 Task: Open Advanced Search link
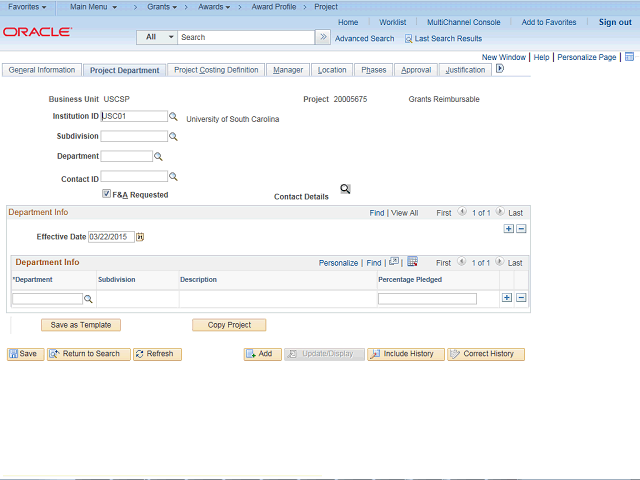364,39
